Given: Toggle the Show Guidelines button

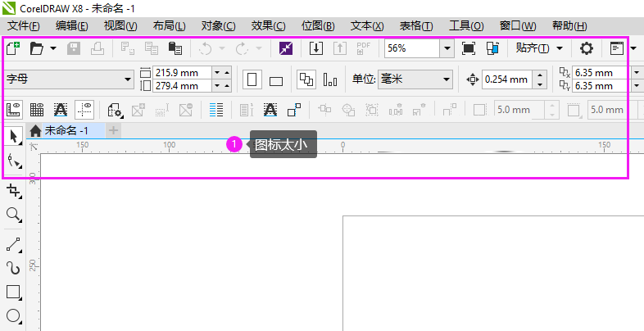Looking at the screenshot, I should pyautogui.click(x=84, y=110).
